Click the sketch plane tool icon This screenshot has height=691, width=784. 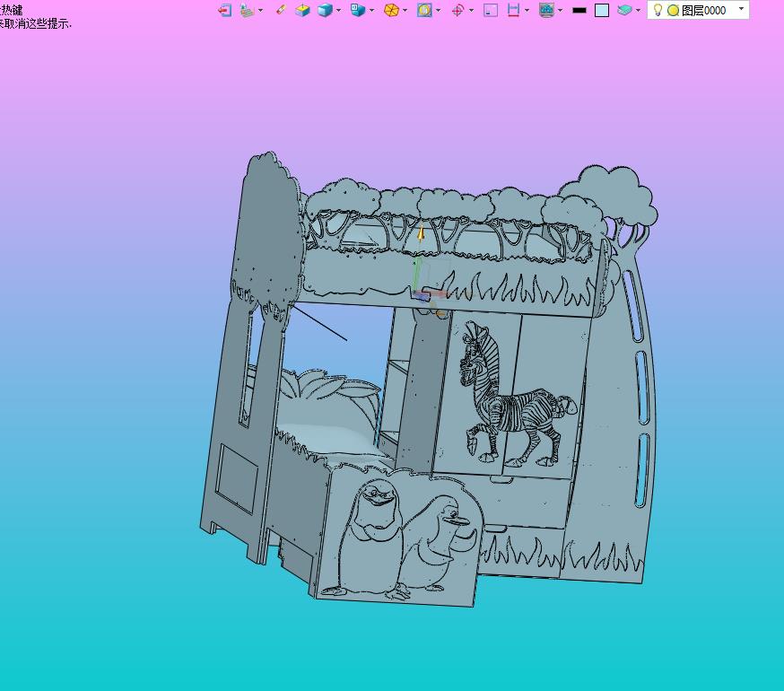[x=248, y=11]
